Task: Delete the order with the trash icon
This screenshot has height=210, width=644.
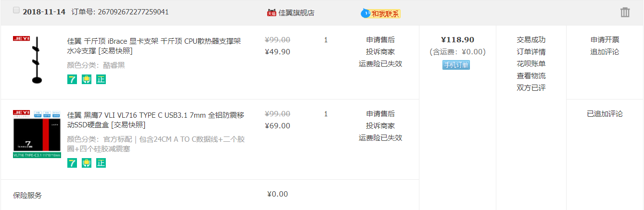Action: [625, 12]
